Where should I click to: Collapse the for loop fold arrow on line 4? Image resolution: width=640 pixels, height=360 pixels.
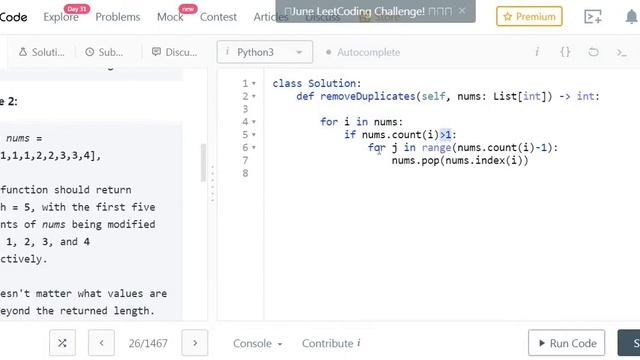coord(254,122)
